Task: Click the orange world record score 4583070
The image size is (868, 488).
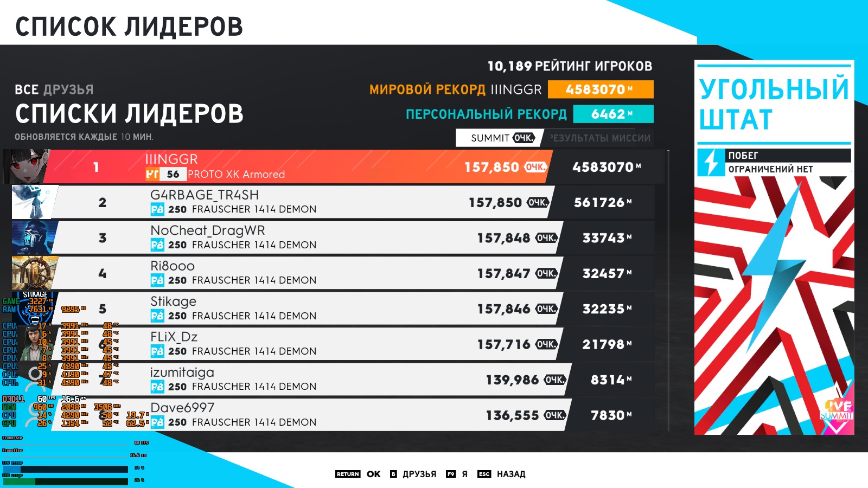Action: 600,89
